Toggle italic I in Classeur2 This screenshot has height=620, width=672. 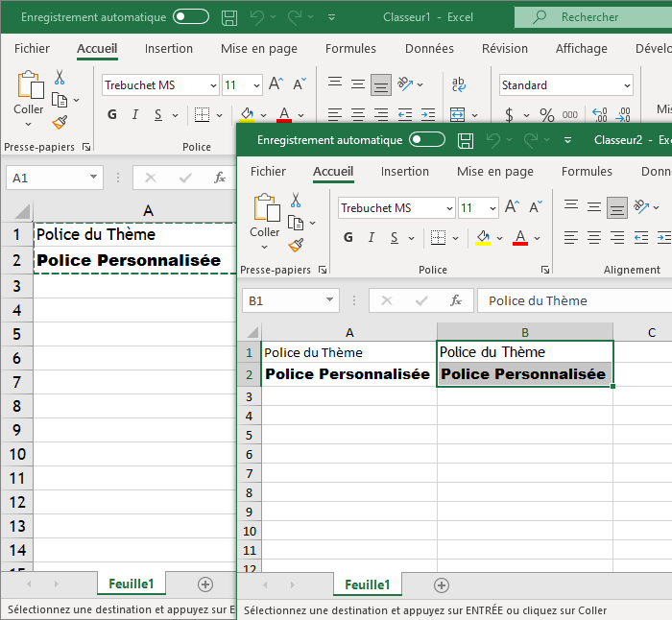click(x=372, y=237)
